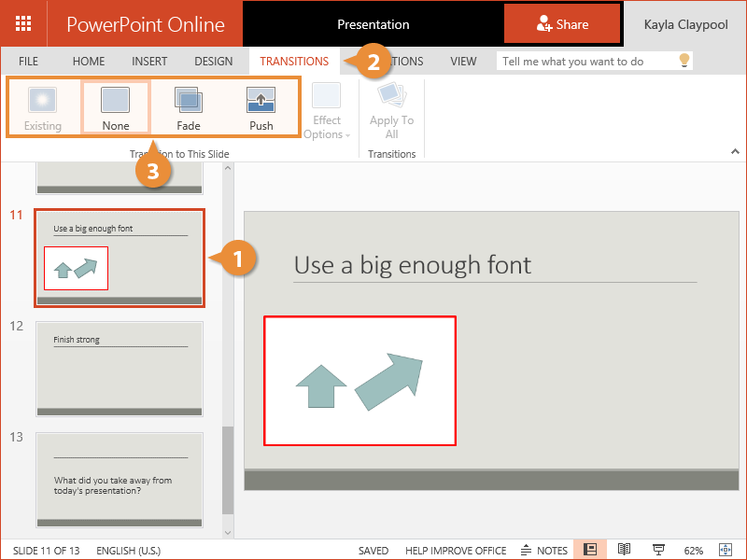Switch to Normal editing view
This screenshot has height=560, width=747.
tap(590, 551)
